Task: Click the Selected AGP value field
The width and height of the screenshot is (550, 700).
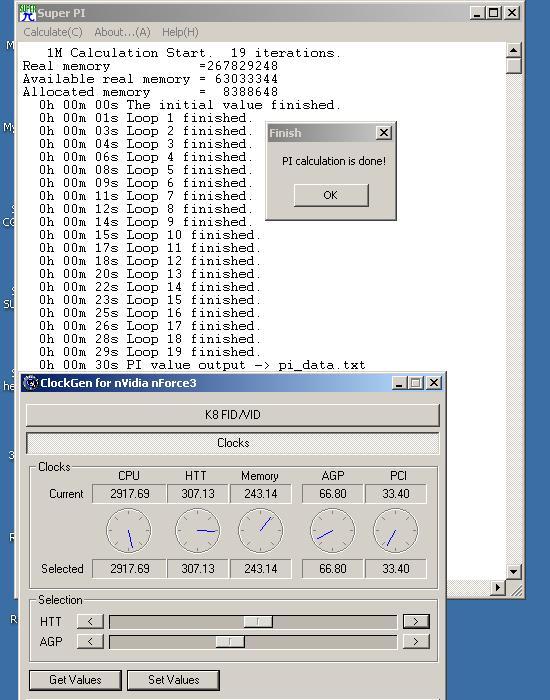Action: 333,569
